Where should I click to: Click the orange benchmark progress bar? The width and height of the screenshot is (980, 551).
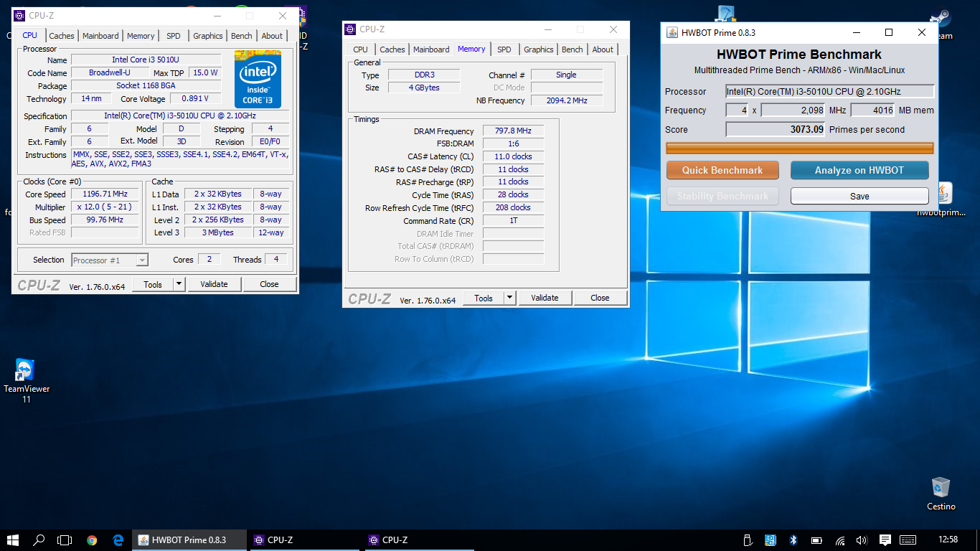pyautogui.click(x=800, y=148)
